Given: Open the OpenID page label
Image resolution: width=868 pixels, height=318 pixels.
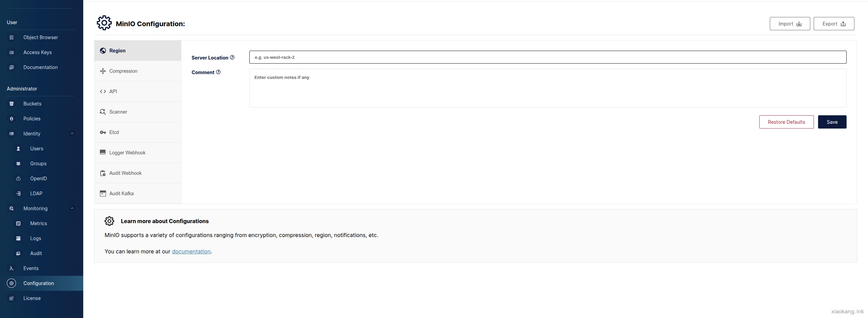Looking at the screenshot, I should (39, 179).
